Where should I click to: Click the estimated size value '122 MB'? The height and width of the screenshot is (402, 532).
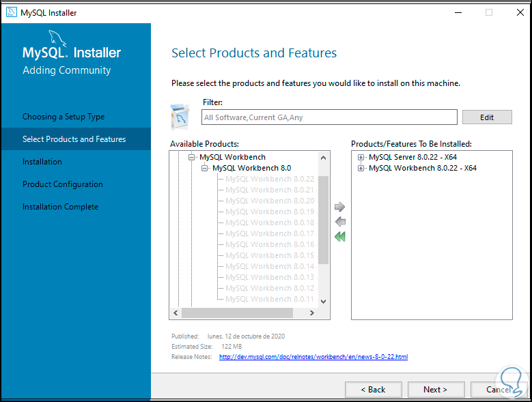(232, 347)
